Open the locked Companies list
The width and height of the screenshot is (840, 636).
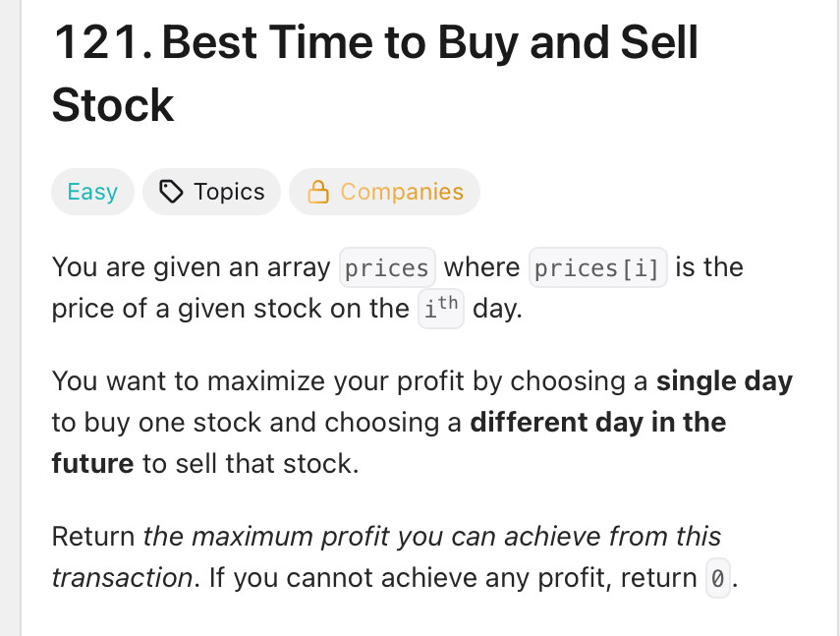tap(385, 192)
